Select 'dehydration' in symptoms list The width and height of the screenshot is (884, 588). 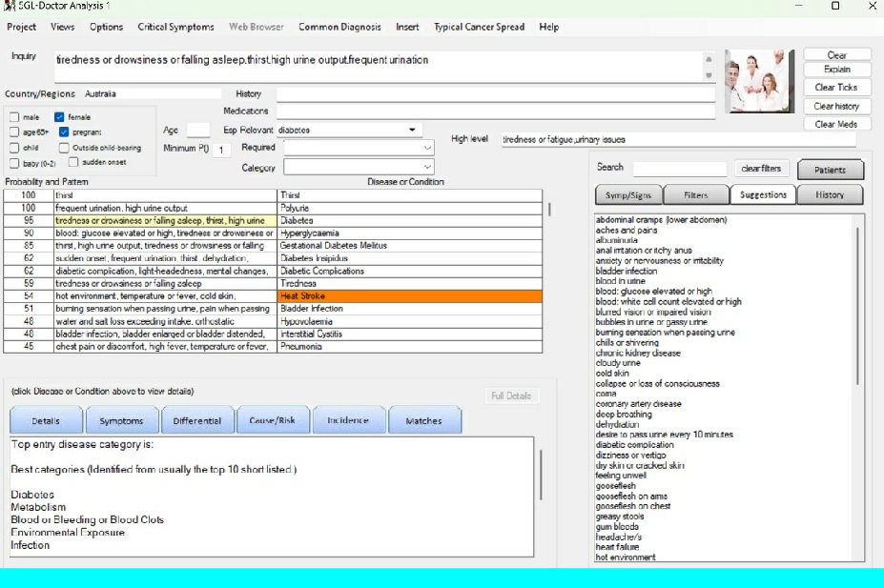point(617,425)
